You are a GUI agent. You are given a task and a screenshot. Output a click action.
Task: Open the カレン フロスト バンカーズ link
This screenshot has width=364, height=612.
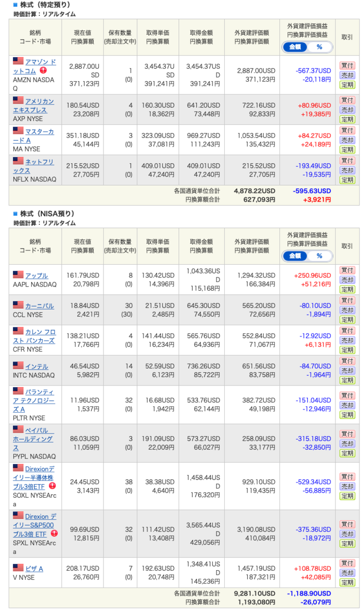[34, 336]
